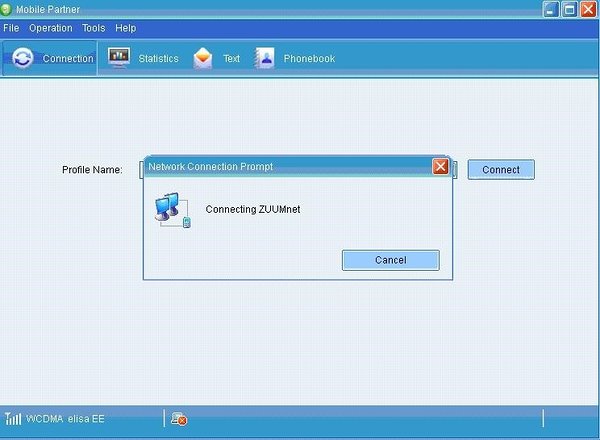The width and height of the screenshot is (600, 440).
Task: Click the Connecting ZUUMnet status text
Action: (252, 209)
